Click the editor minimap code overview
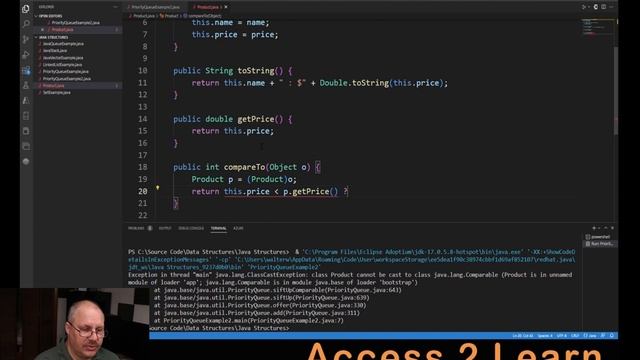Viewport: 640px width, 360px height. coord(597,28)
